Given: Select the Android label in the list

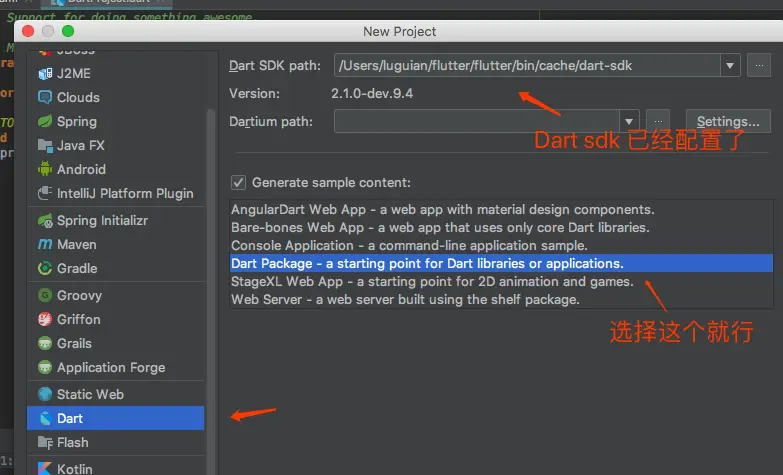Looking at the screenshot, I should [81, 169].
